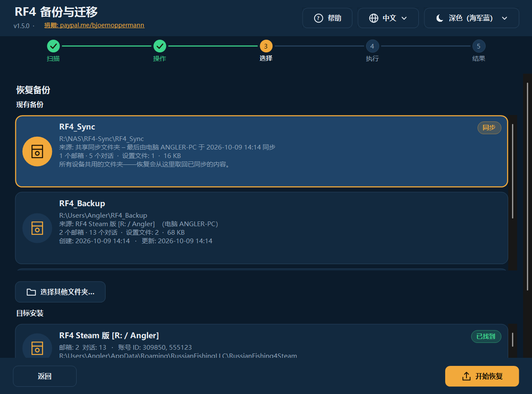
Task: Click the RF4_Backup disk icon
Action: [x=37, y=228]
